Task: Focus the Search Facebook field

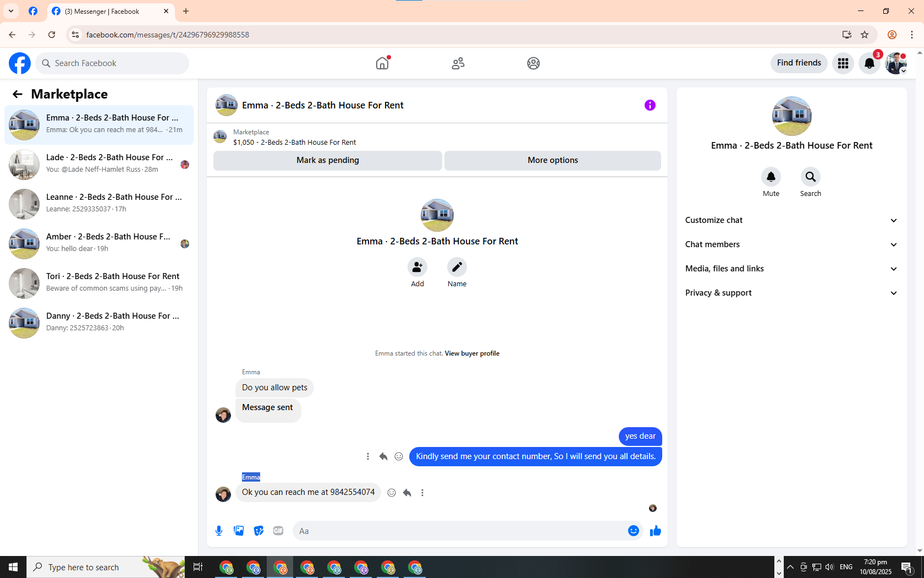Action: pos(112,63)
